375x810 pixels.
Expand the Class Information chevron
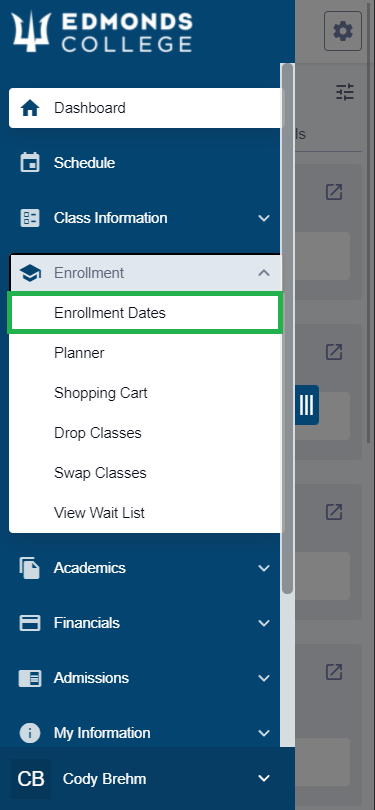point(264,218)
